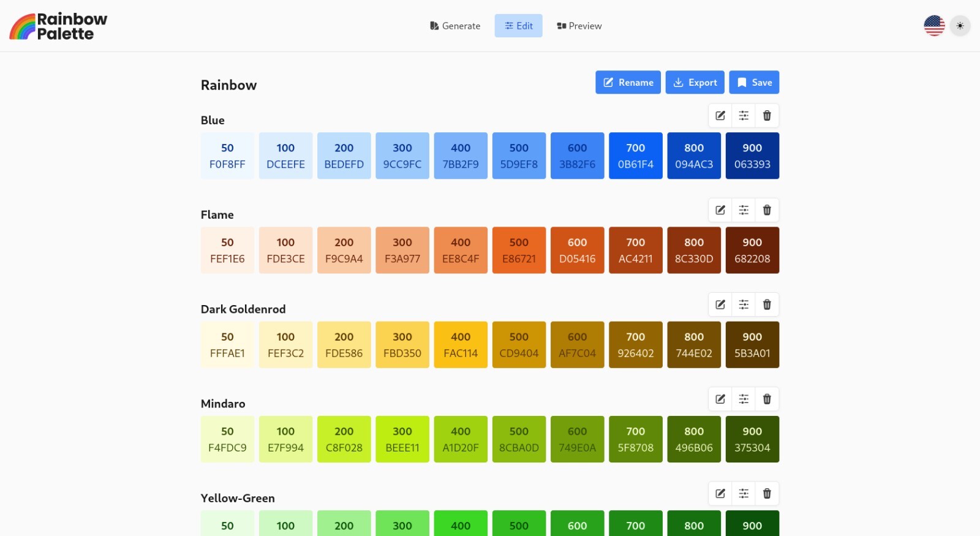The height and width of the screenshot is (536, 980).
Task: Open adjust sliders icon for Blue palette
Action: [x=744, y=116]
